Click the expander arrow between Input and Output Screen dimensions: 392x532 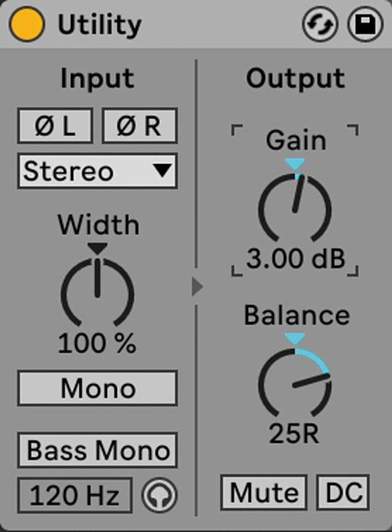(x=197, y=287)
